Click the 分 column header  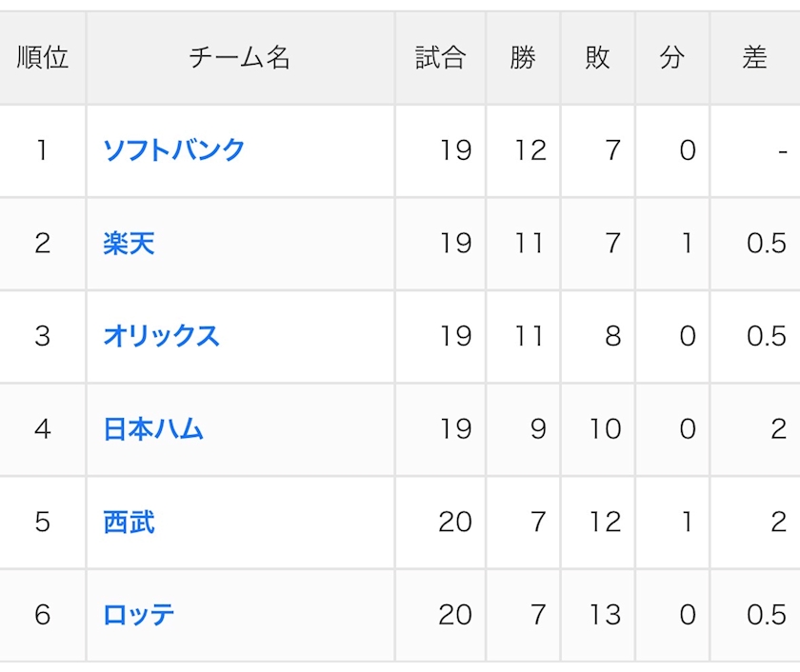[672, 57]
